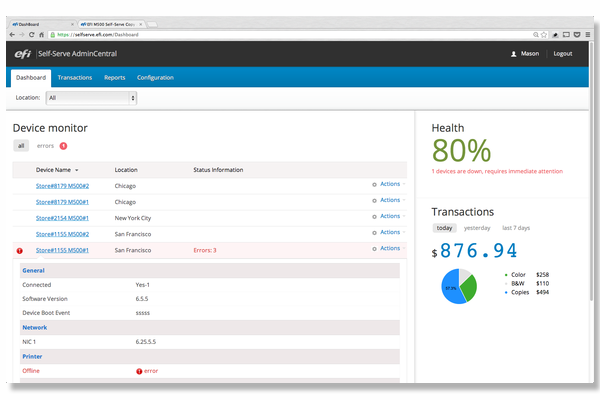Click the green padlock security icon

pos(53,34)
